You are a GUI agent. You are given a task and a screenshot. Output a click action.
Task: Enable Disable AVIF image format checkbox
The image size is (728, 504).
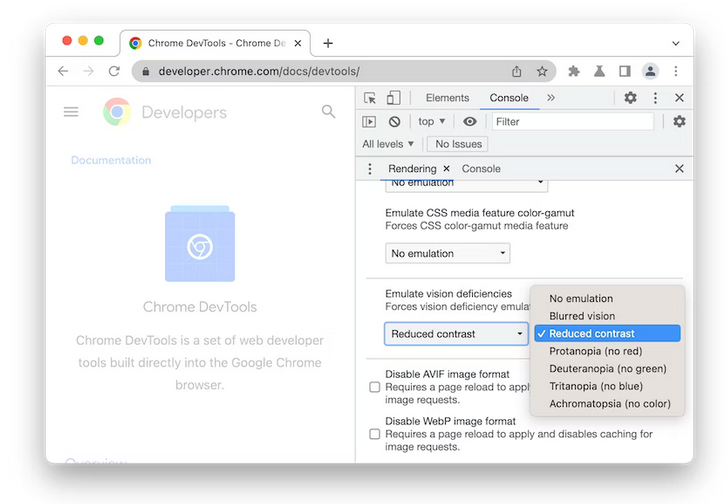point(375,387)
